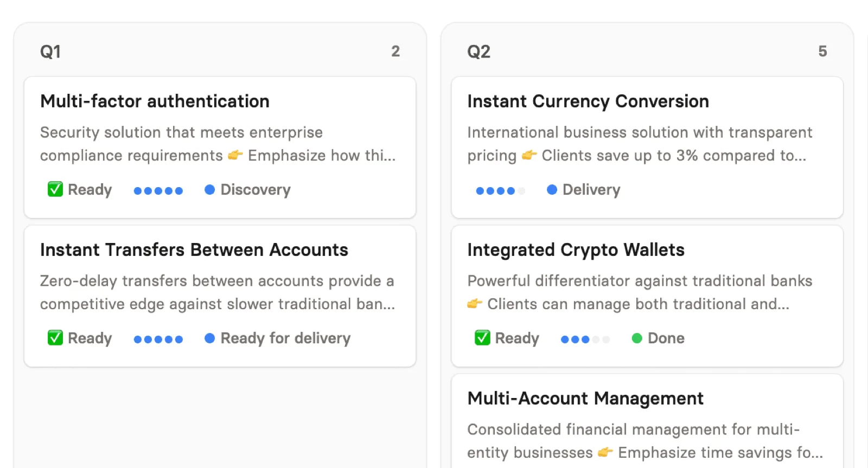The image size is (868, 468).
Task: Click the five-dot rating on Instant Transfers card
Action: click(x=158, y=339)
